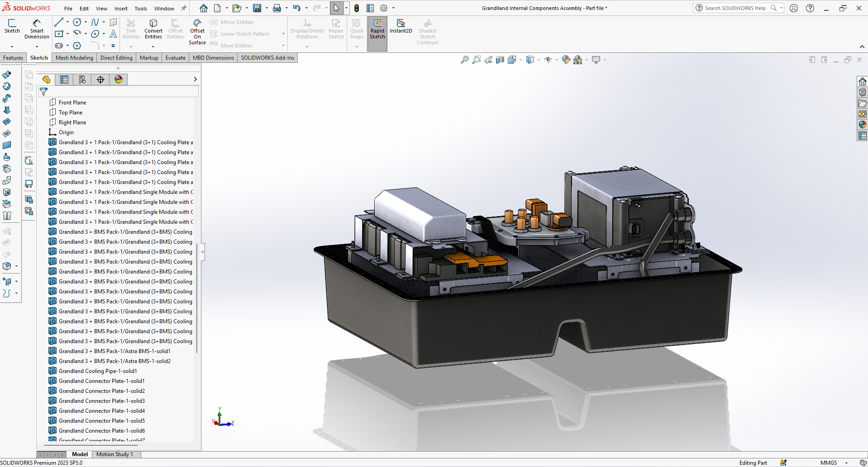The width and height of the screenshot is (868, 467).
Task: Open the Apply Scene dropdown arrow
Action: point(587,60)
